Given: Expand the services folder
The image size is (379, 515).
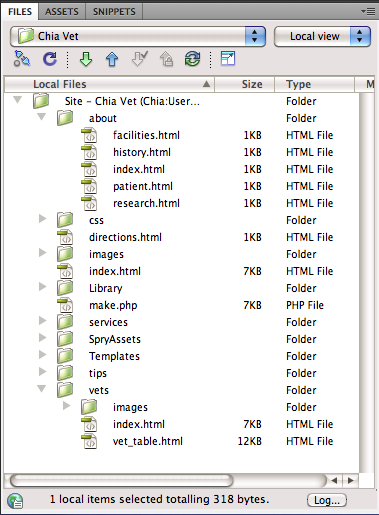Looking at the screenshot, I should (x=42, y=321).
